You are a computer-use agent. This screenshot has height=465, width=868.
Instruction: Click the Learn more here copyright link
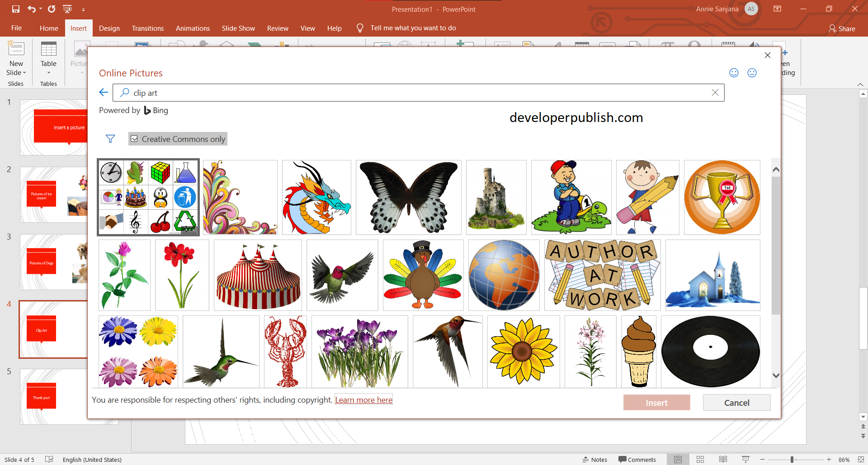tap(363, 399)
